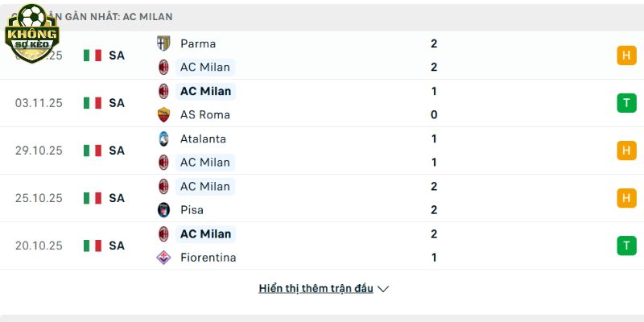Select the Fiorentina team name
The image size is (644, 322).
(207, 258)
